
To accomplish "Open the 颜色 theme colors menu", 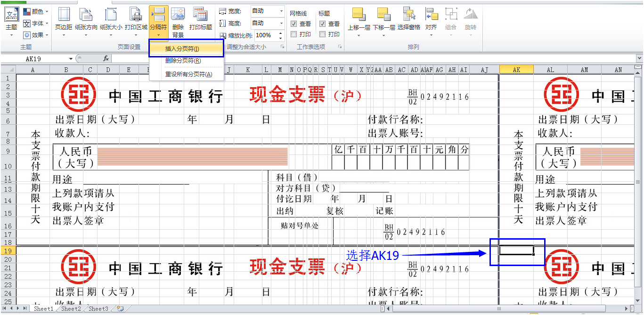I will click(x=36, y=11).
